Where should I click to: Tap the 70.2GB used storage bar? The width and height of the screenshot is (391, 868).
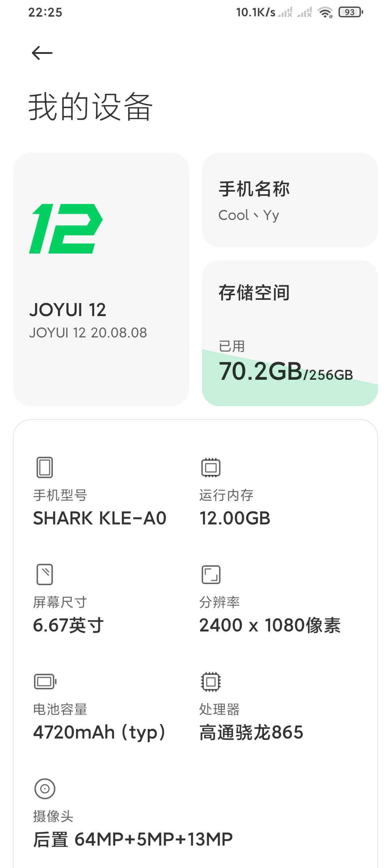tap(290, 378)
